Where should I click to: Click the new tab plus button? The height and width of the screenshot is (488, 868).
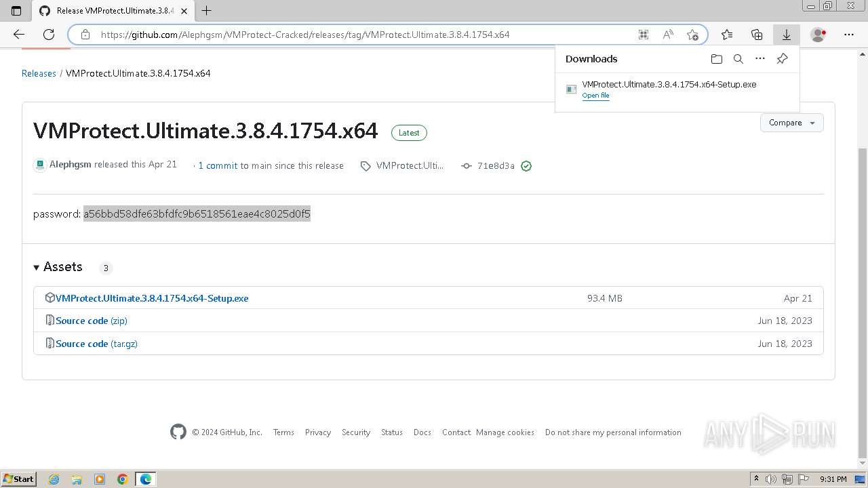click(207, 10)
